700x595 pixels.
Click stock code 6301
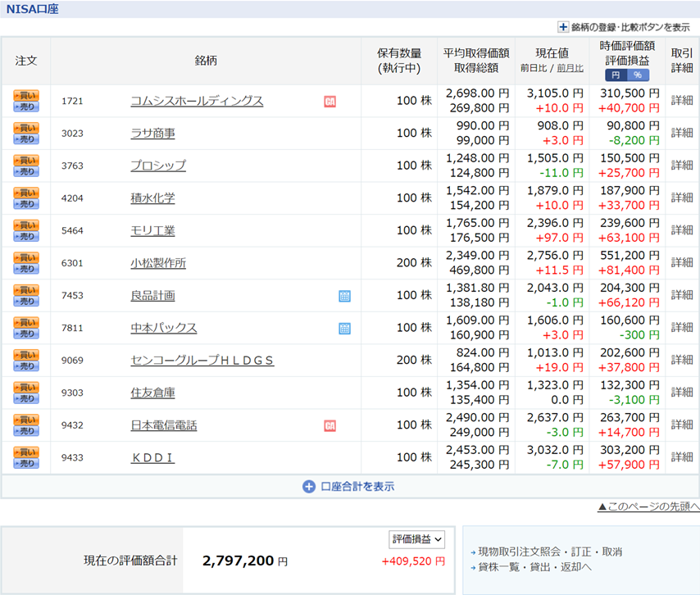[72, 263]
